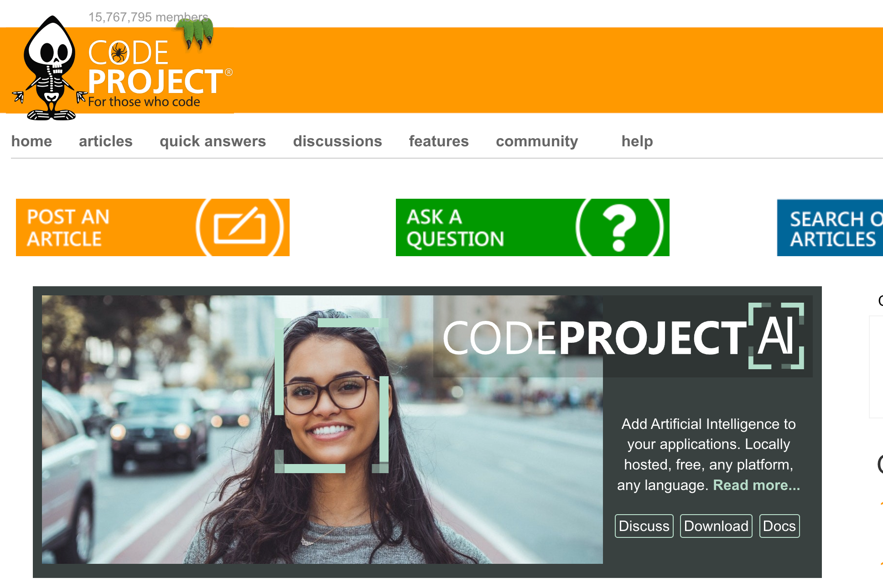The width and height of the screenshot is (883, 588).
Task: Open the quick answers menu
Action: point(213,141)
